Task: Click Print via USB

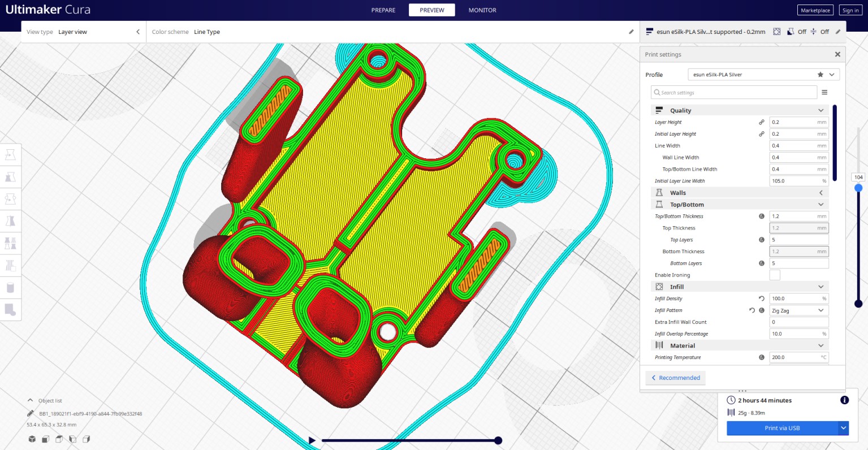Action: 782,428
